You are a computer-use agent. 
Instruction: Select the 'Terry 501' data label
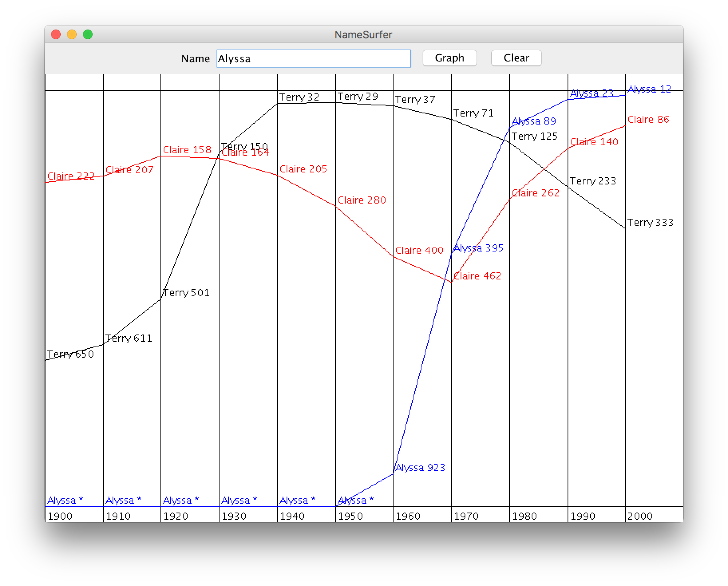coord(186,293)
